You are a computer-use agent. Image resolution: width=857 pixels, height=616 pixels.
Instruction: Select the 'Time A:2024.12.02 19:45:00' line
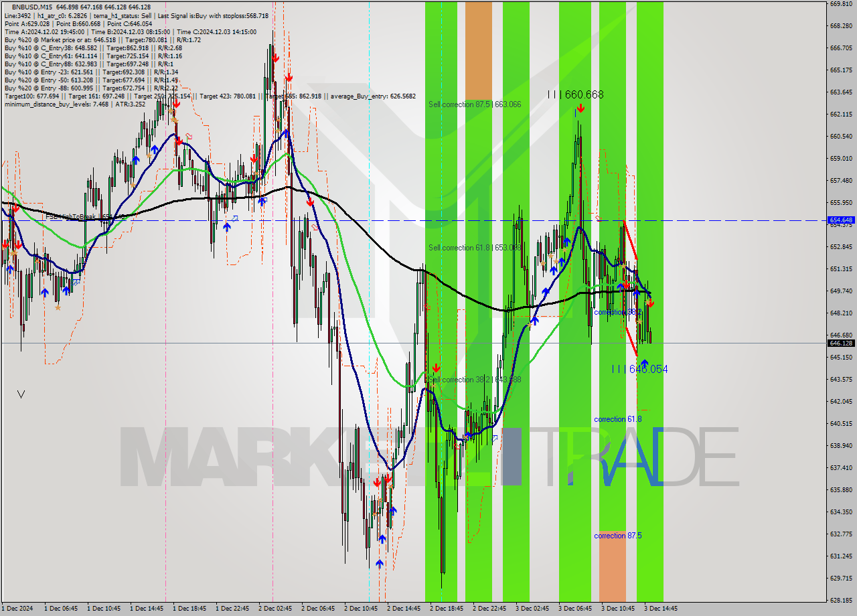(130, 31)
